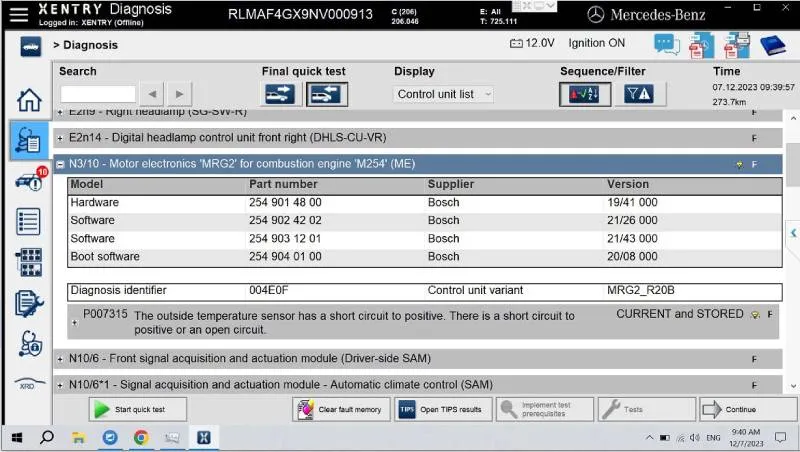Select Software part number 254 902 42 02
800x452 pixels.
coord(285,220)
